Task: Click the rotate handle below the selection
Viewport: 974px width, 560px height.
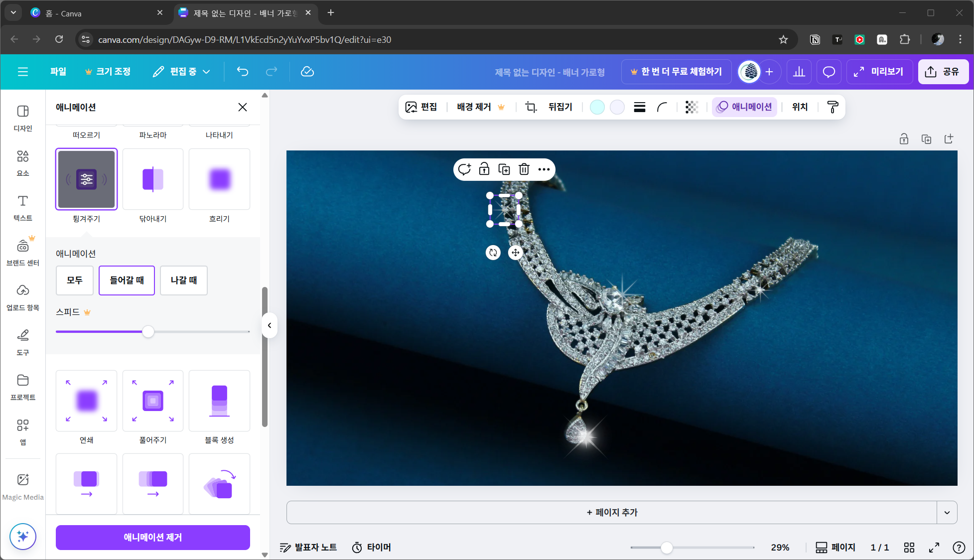Action: (493, 253)
